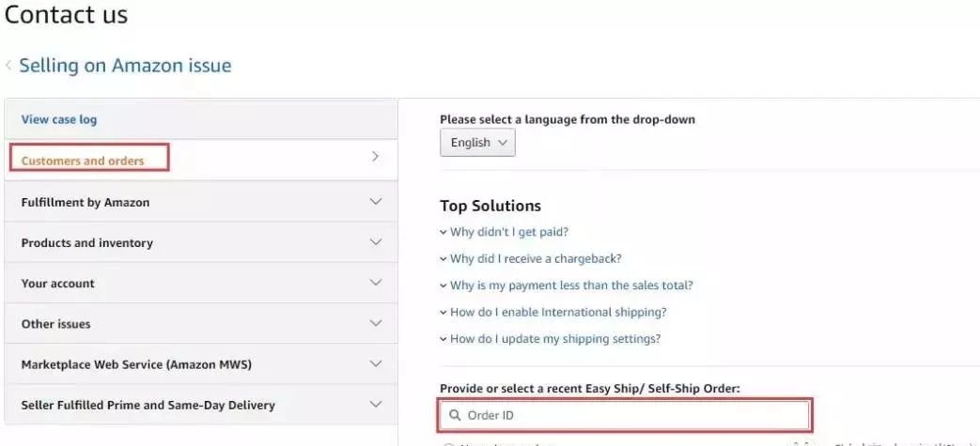Expand the Other issues section
This screenshot has height=446, width=980.
point(376,323)
